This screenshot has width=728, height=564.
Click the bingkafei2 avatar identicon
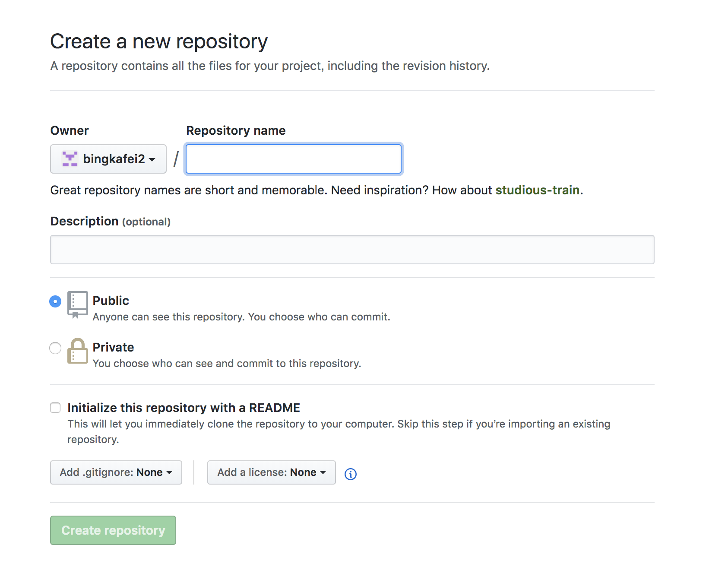(x=70, y=159)
